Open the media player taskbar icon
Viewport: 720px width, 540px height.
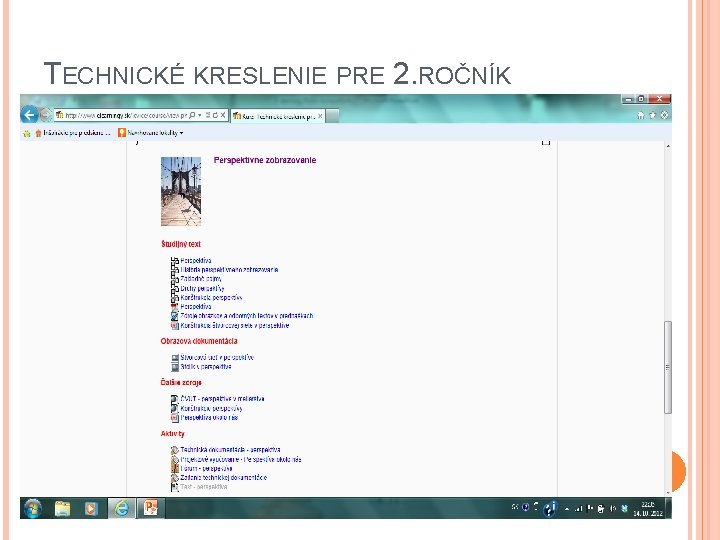point(91,508)
